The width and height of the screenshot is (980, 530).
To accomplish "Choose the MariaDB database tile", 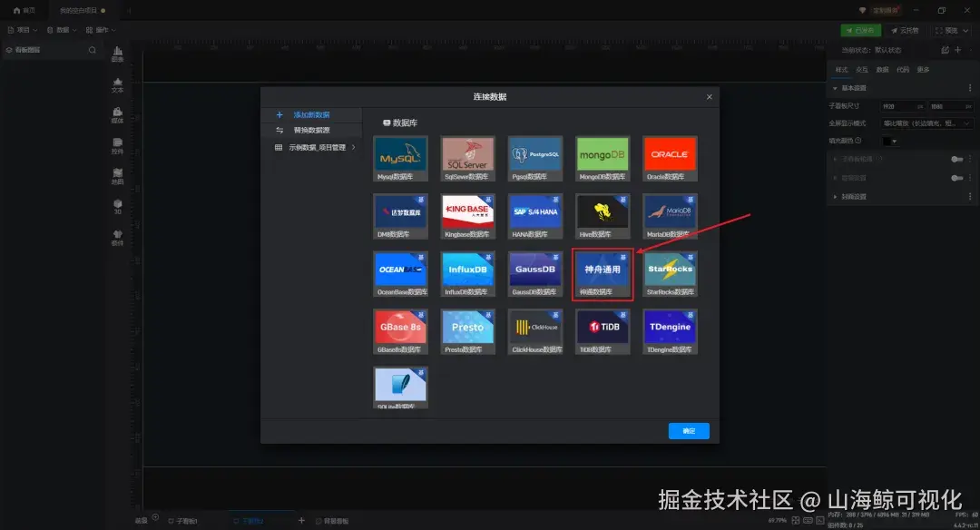I will pyautogui.click(x=670, y=216).
